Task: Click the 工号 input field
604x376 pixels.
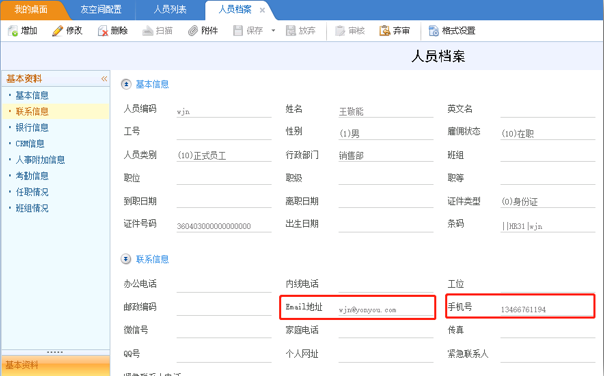Action: [x=224, y=133]
